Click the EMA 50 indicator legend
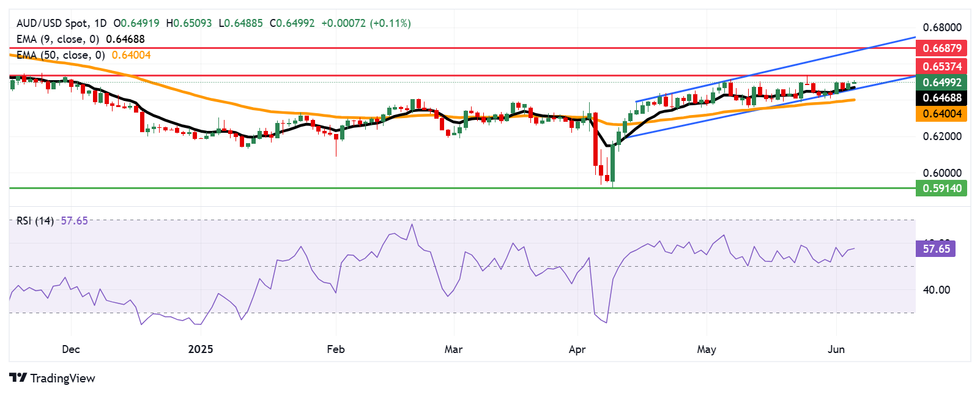Screen dimensions: 980x394 [x=61, y=55]
